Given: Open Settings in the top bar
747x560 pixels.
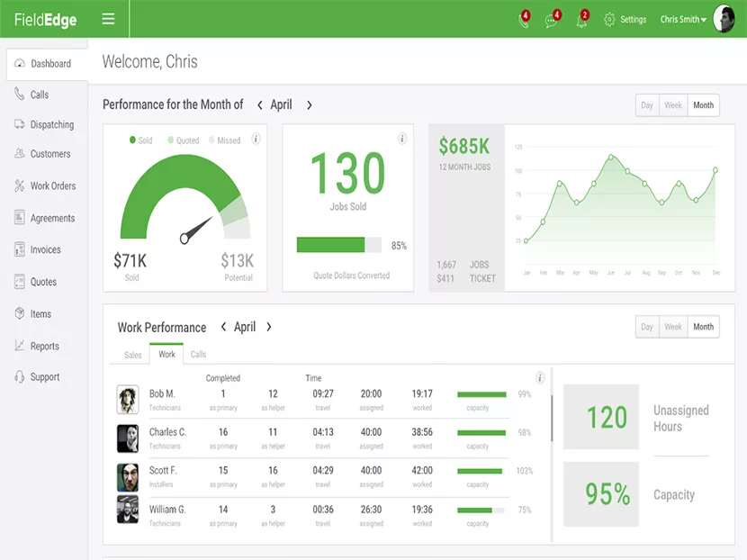Looking at the screenshot, I should point(625,20).
